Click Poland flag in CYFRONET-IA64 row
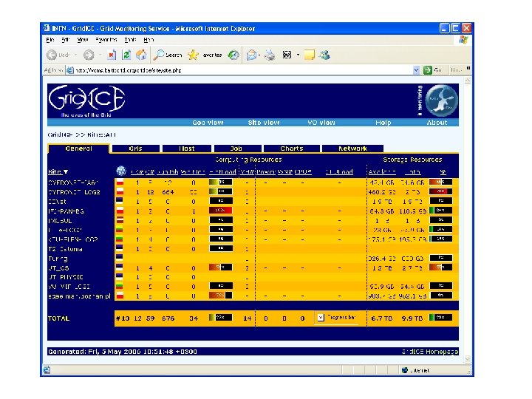Image resolution: width=532 pixels, height=399 pixels. click(x=120, y=183)
